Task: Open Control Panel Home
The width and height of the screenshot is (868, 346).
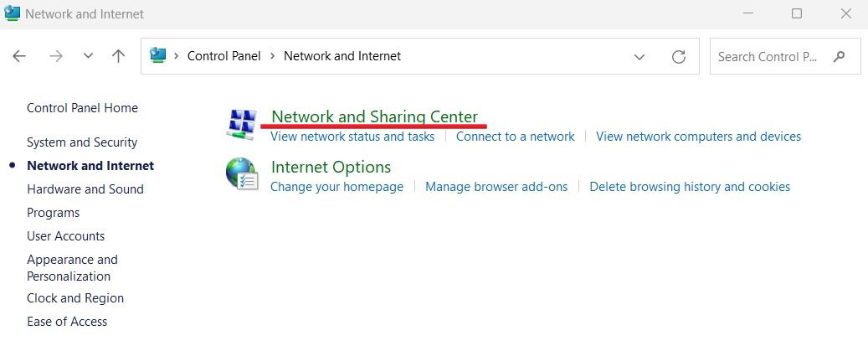Action: (83, 108)
